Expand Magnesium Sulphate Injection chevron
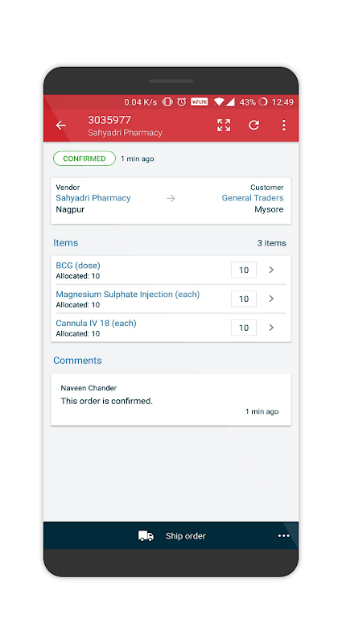 coord(271,299)
